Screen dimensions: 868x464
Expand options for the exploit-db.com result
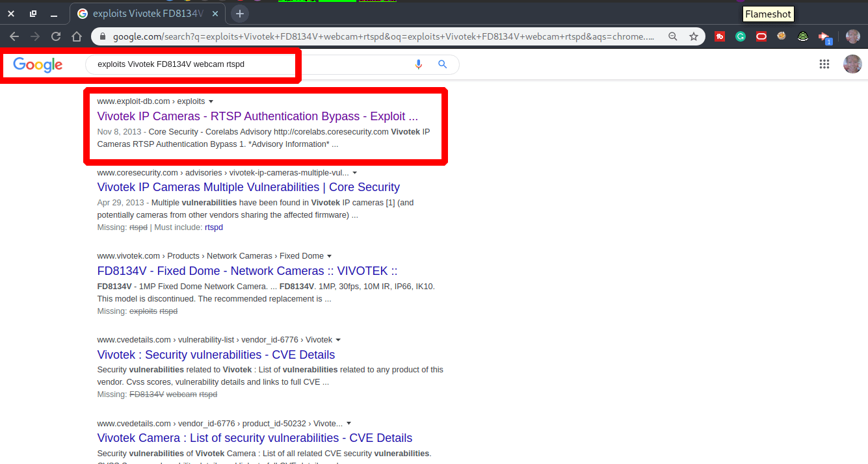point(211,101)
